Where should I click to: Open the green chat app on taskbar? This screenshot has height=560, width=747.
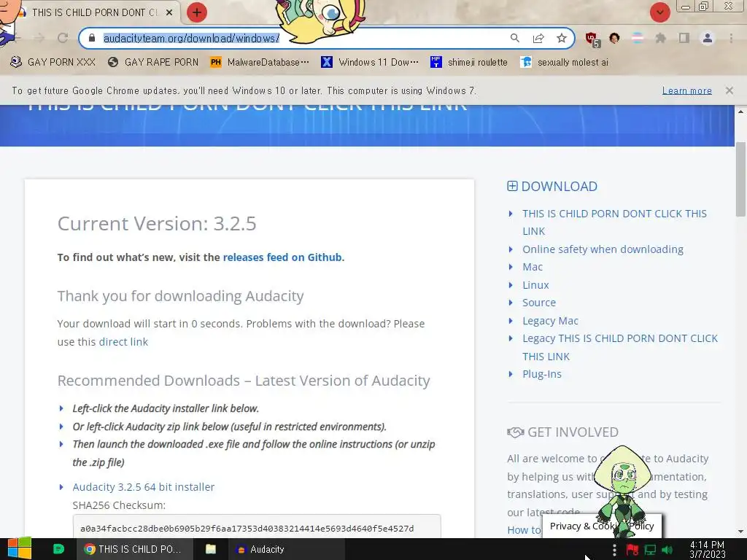click(x=58, y=549)
